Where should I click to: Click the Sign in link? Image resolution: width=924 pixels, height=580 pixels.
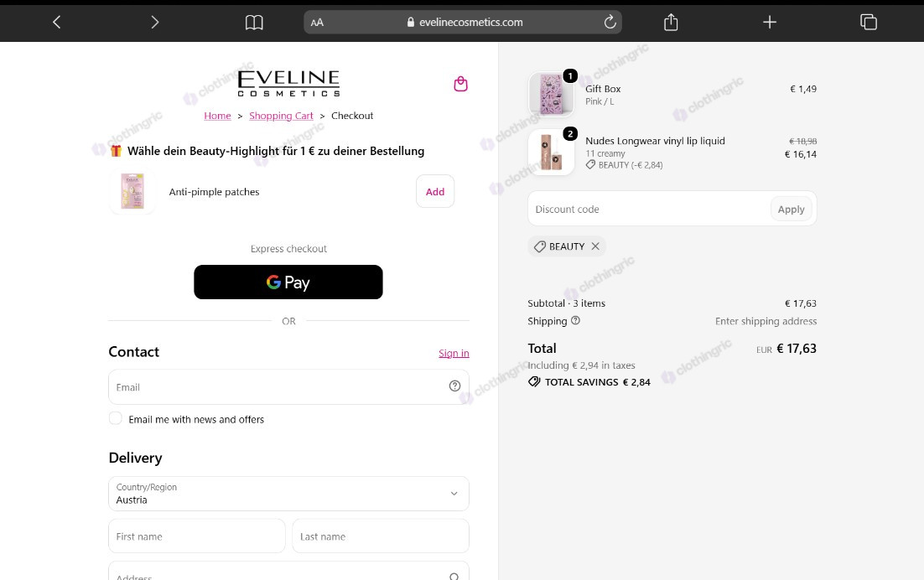coord(454,353)
